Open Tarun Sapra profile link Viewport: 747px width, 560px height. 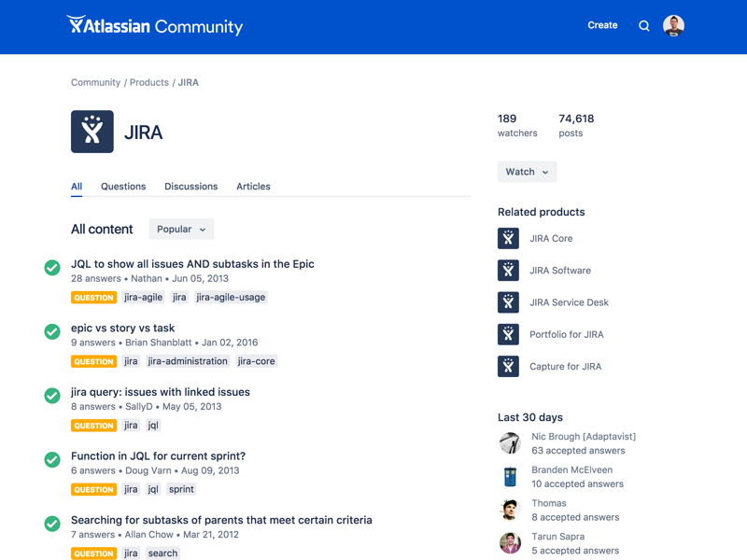(557, 536)
